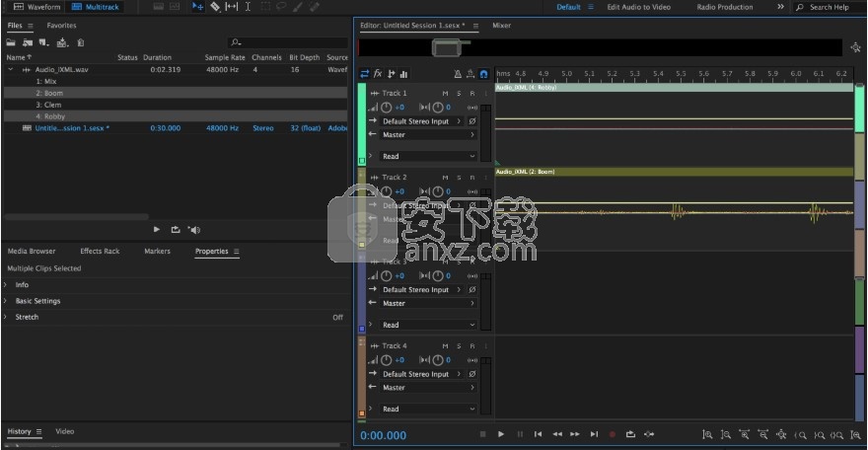Click the Loop Playback icon
868x450 pixels.
click(630, 434)
